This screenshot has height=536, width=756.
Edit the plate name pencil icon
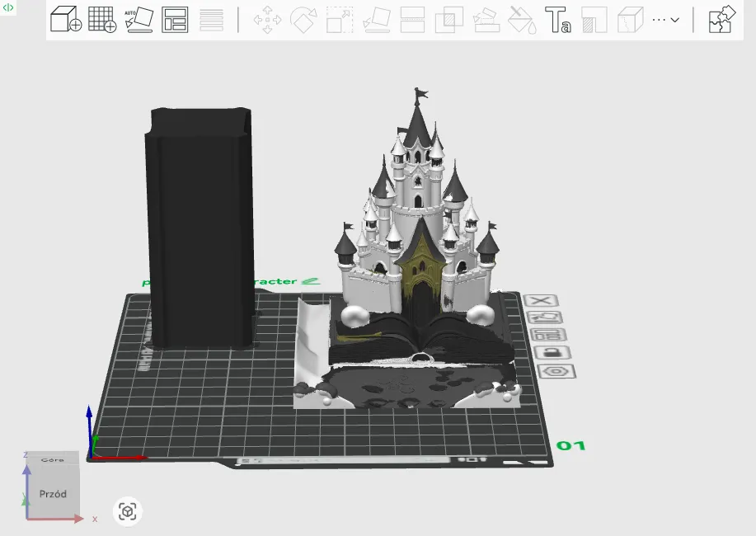311,281
